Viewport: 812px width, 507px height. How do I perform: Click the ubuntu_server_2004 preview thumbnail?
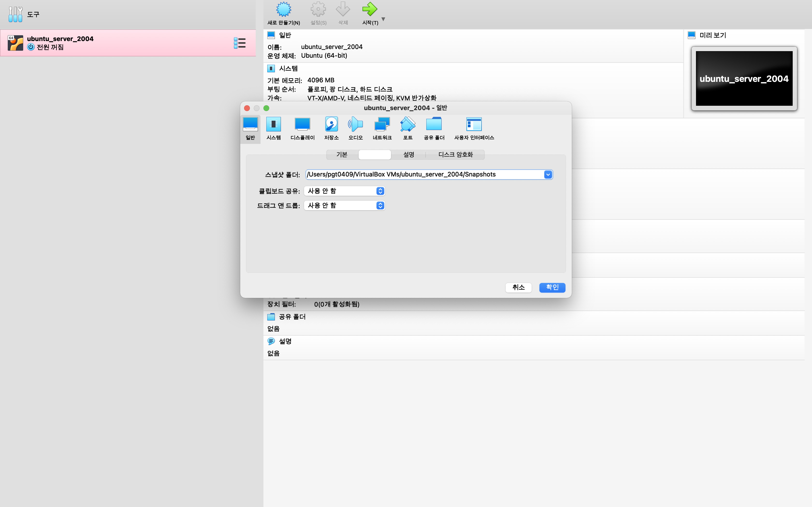coord(744,78)
